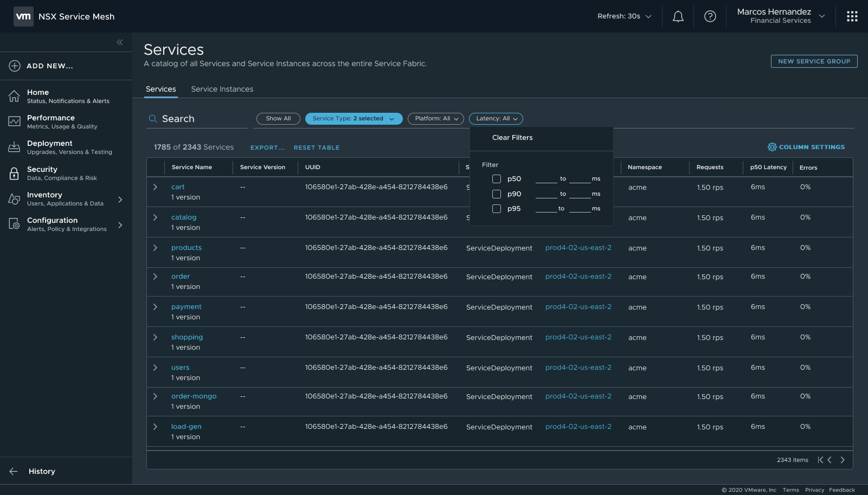Click Export link above table

(x=267, y=147)
